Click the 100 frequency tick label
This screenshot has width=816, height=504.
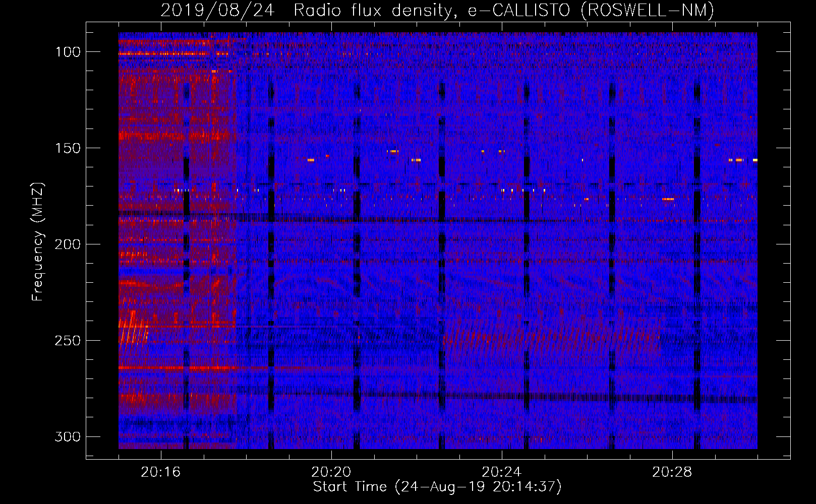[x=67, y=52]
